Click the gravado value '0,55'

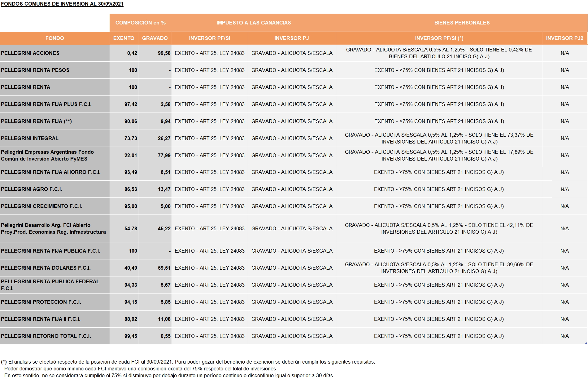[166, 336]
